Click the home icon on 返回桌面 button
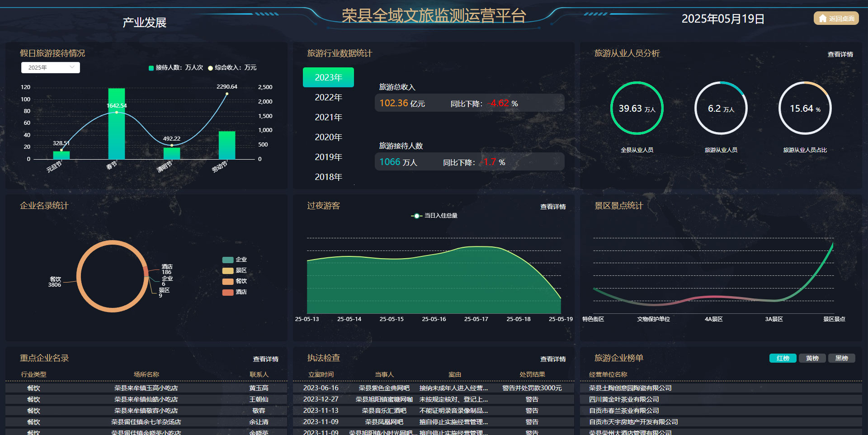 822,19
